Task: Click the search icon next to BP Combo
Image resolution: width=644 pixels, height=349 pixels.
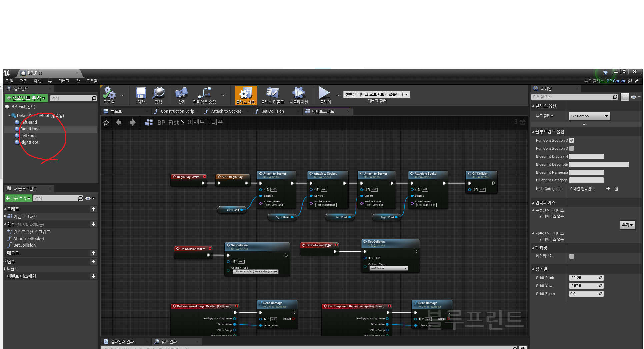Action: tap(630, 81)
